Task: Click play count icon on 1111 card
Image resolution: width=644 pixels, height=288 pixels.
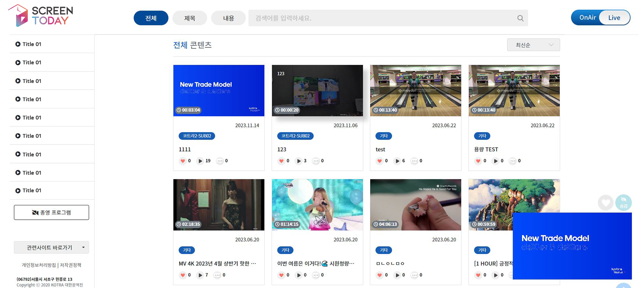Action: [200, 161]
